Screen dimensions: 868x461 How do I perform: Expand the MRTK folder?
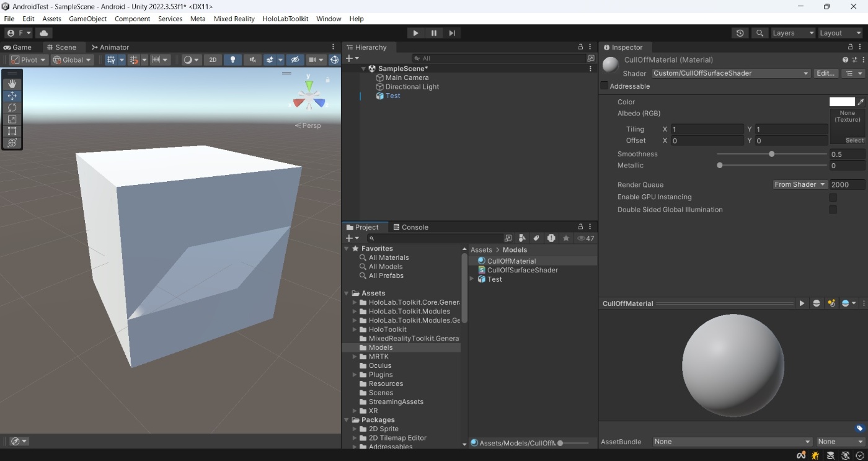[355, 357]
